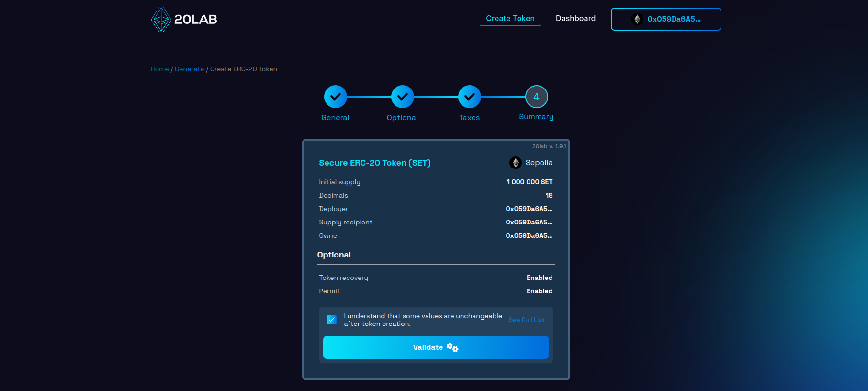Click the Permit label

[x=329, y=291]
